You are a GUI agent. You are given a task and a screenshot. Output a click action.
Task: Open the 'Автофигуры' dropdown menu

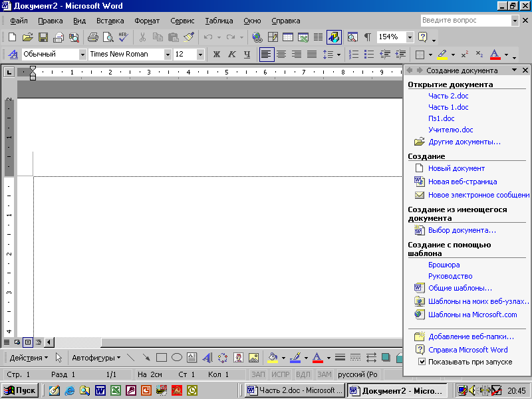(x=96, y=358)
